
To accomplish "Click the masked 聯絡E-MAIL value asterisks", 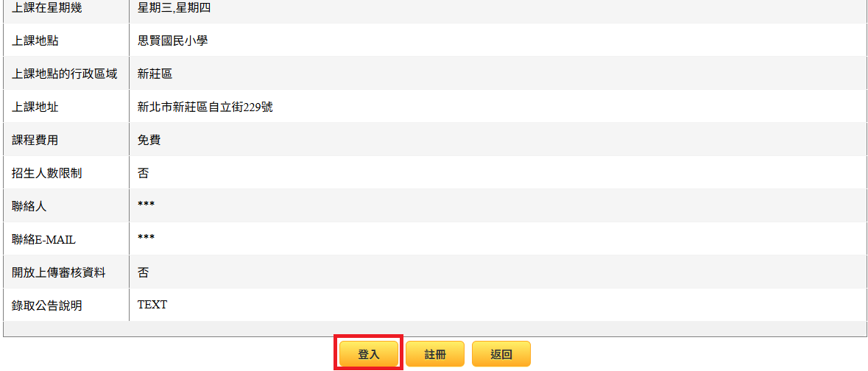I will [x=147, y=238].
